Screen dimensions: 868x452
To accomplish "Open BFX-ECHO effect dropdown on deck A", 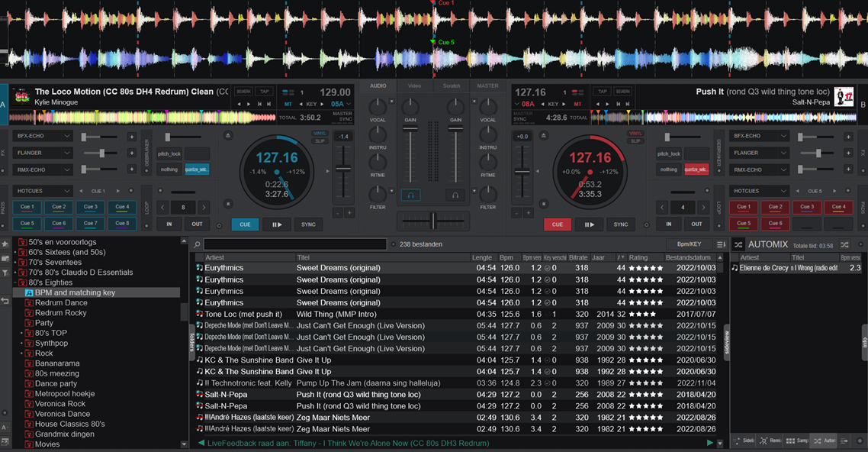I will (42, 136).
